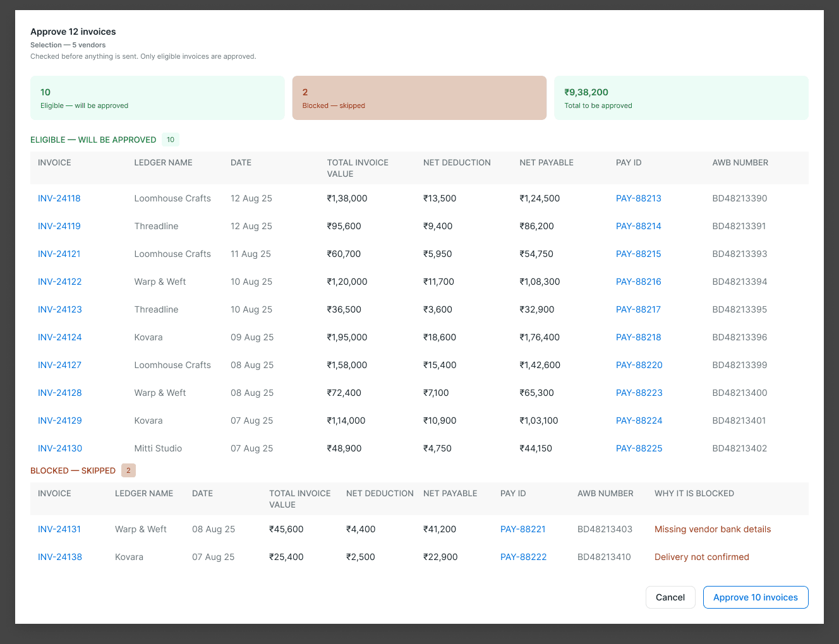Select the Eligible summary card showing 10
The height and width of the screenshot is (644, 839).
tap(157, 98)
